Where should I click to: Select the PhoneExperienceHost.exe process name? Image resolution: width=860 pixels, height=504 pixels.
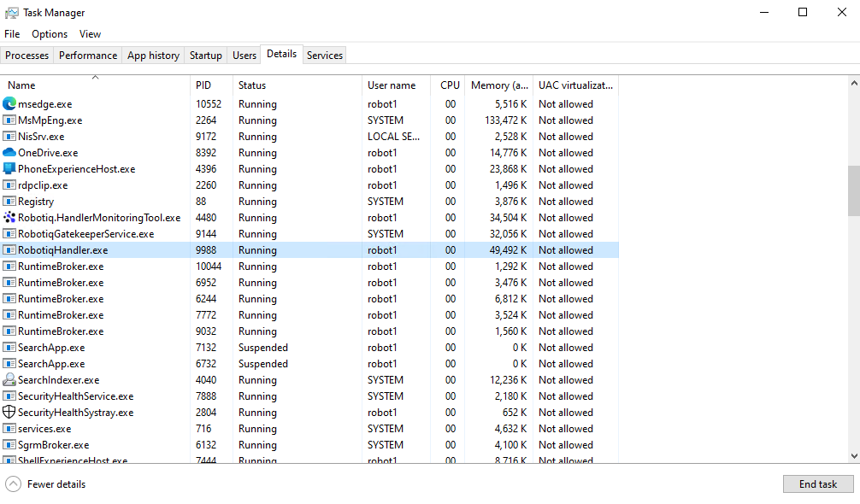coord(76,169)
